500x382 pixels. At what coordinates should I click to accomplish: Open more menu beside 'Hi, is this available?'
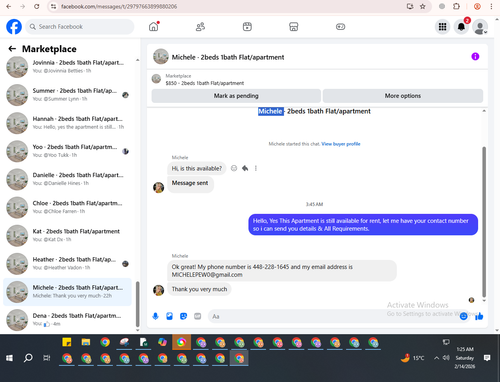(256, 168)
